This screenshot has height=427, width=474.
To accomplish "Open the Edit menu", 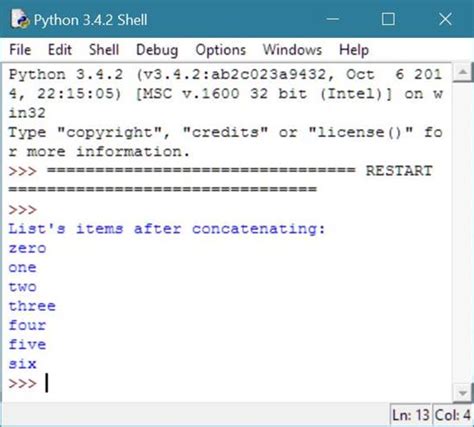I will [60, 50].
